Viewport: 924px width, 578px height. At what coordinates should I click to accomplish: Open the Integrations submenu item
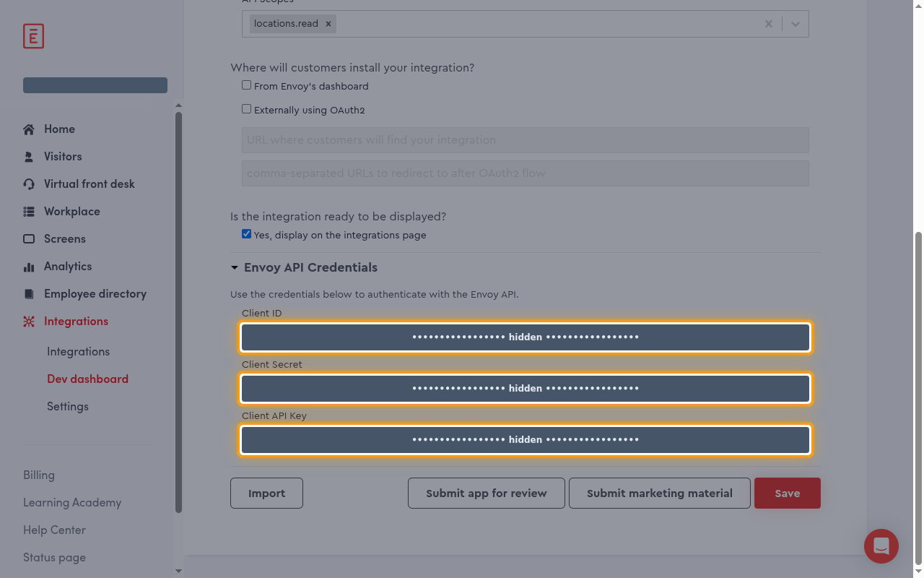pos(78,352)
